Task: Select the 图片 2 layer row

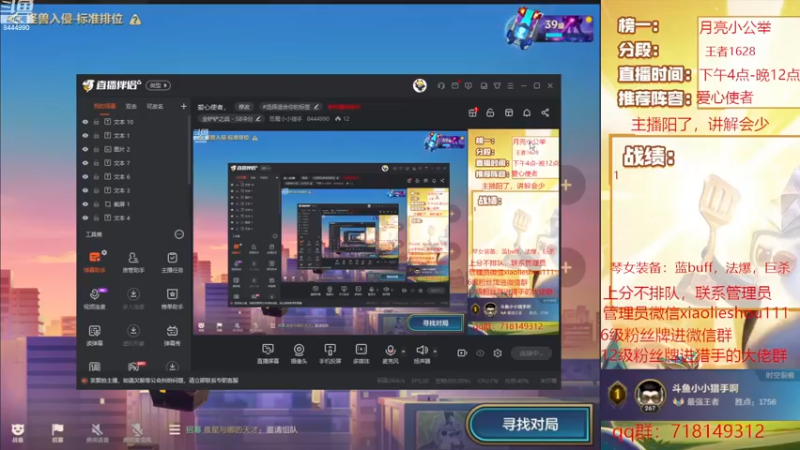Action: click(x=134, y=149)
